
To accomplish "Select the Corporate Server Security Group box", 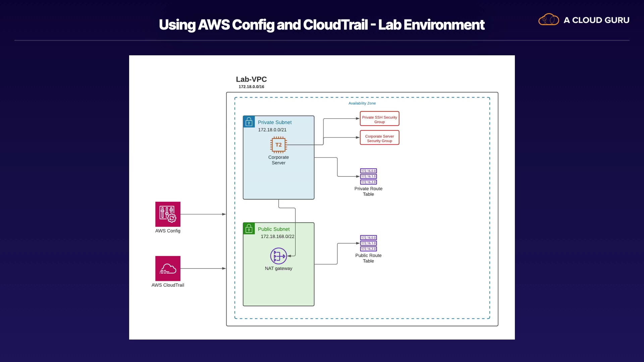I will click(x=379, y=138).
